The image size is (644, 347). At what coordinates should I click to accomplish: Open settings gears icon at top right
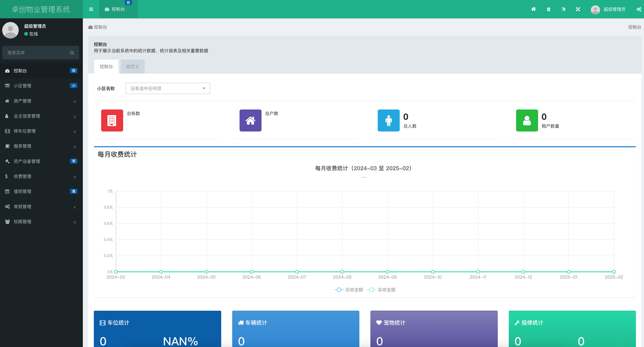pyautogui.click(x=639, y=9)
